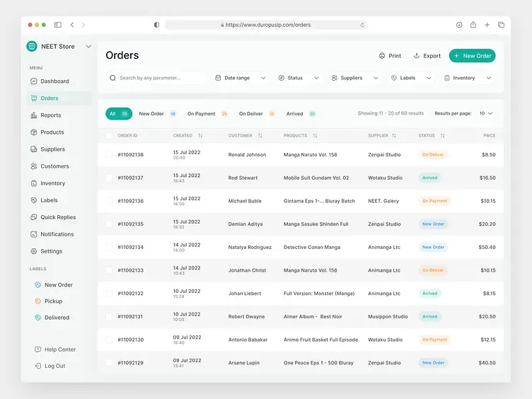Click the Inventory clipboard icon
532x399 pixels.
click(x=33, y=183)
